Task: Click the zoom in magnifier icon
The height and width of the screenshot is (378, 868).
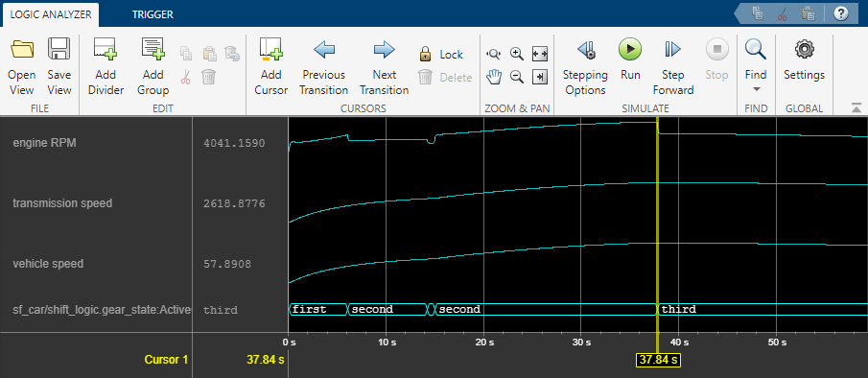Action: coord(516,54)
